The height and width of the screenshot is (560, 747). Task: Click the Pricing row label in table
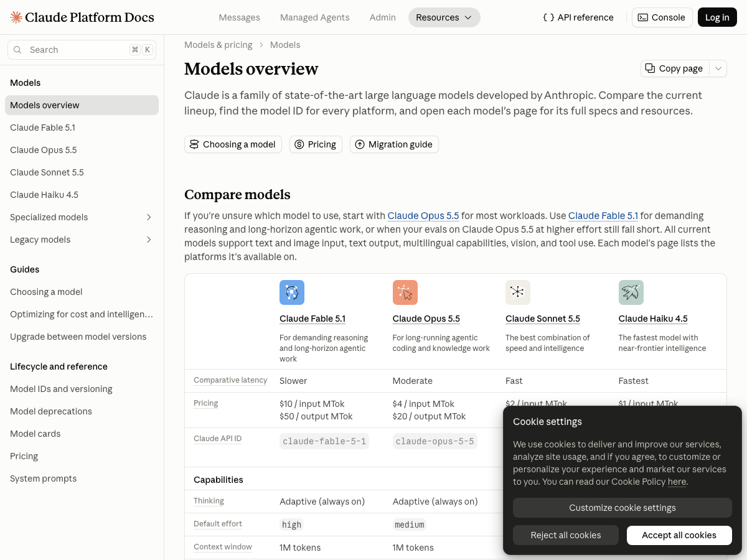point(206,403)
